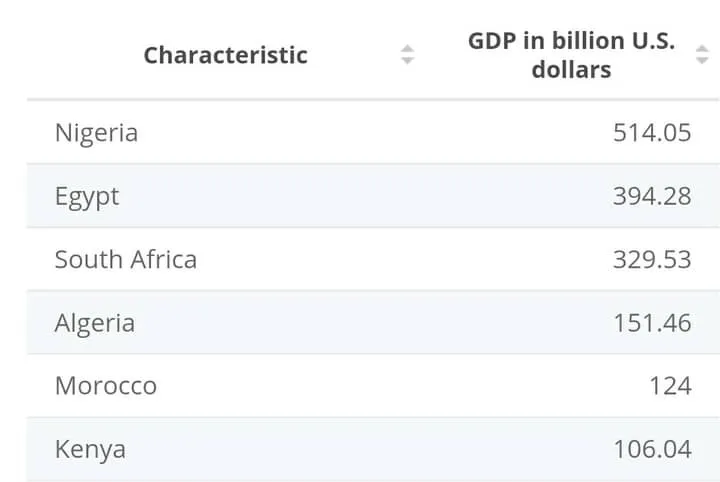
Task: Click Egypt's GDP value 394.28
Action: point(652,196)
